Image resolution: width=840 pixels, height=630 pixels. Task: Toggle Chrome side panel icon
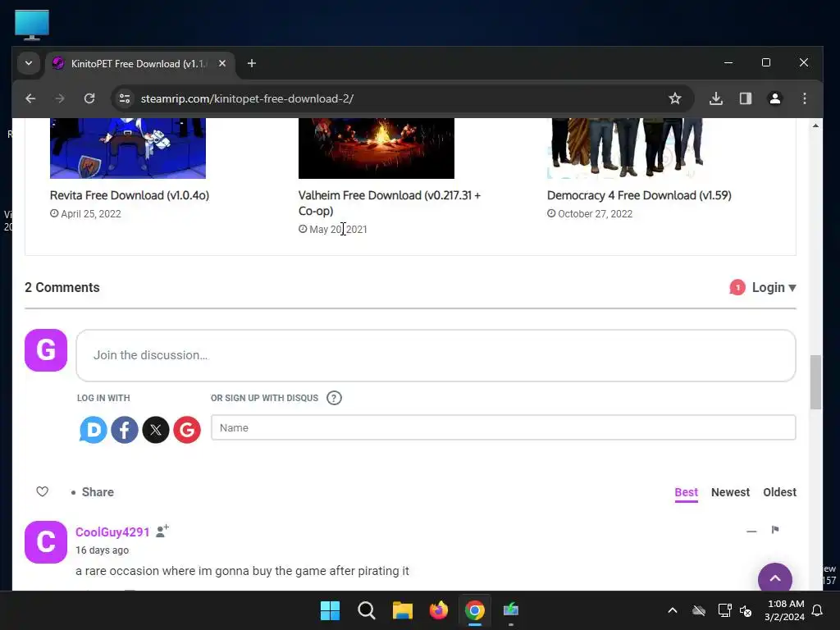click(746, 98)
